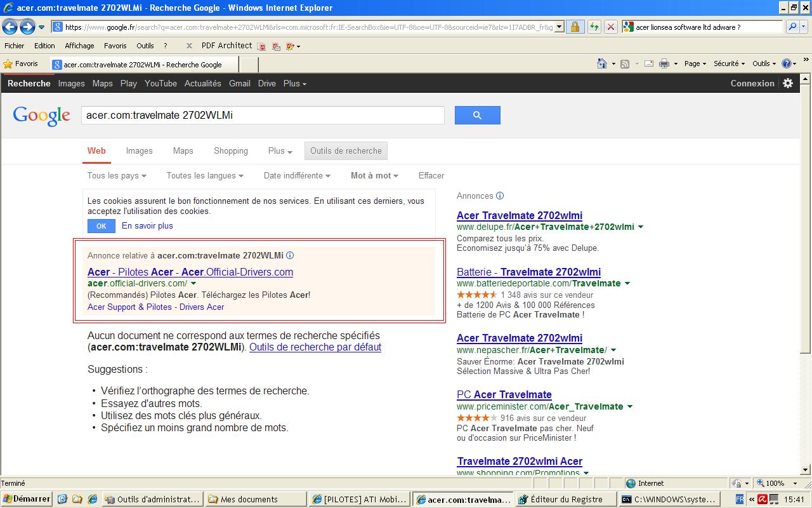Click Effacer to clear filters
The width and height of the screenshot is (812, 508).
(x=431, y=175)
